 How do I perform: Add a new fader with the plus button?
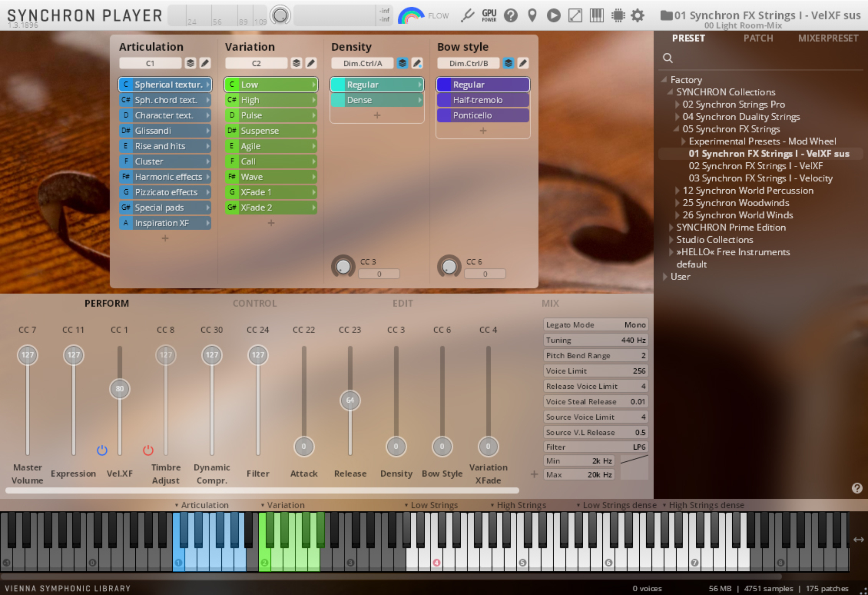click(534, 474)
